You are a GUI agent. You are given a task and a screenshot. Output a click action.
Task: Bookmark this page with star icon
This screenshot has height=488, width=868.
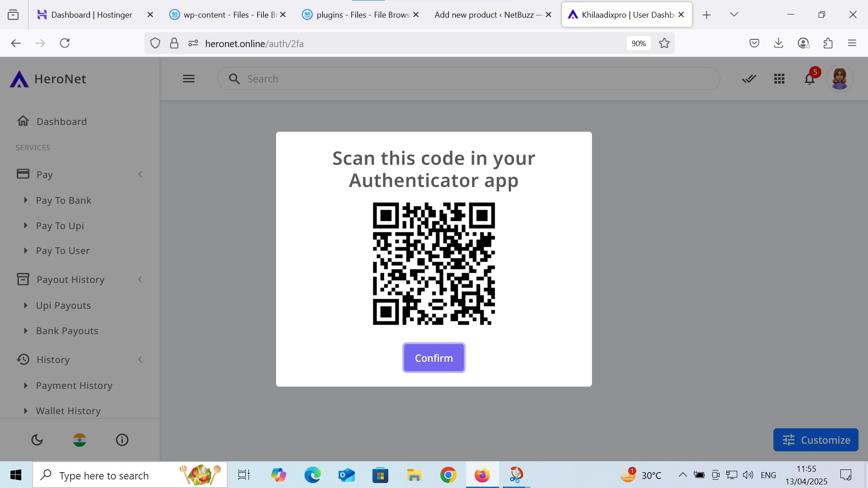tap(664, 43)
